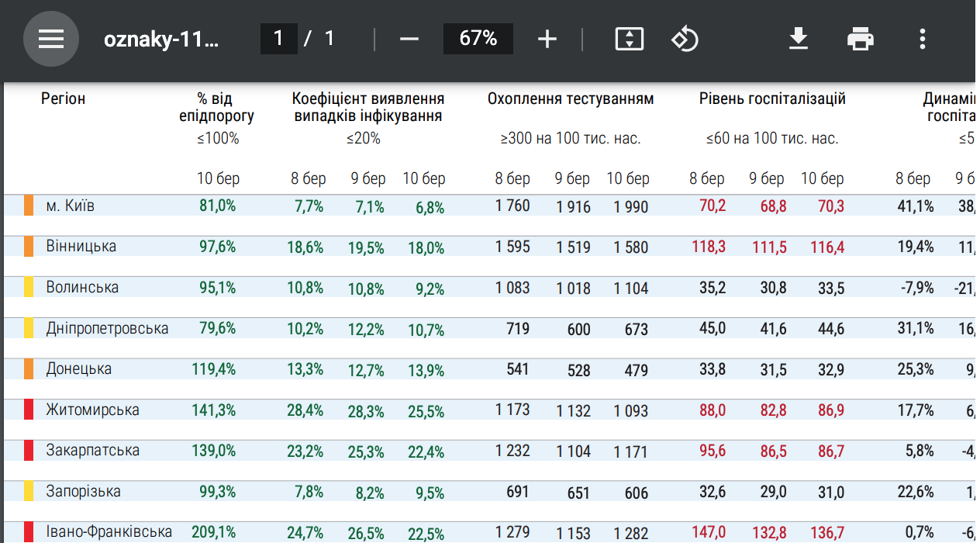Click the oznaky-11 document title
Screen dimensions: 980x543
tap(161, 39)
